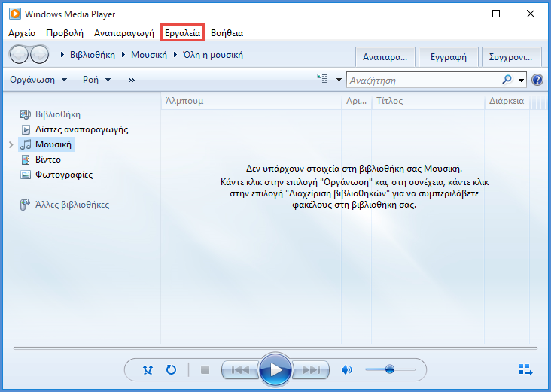The width and height of the screenshot is (551, 392).
Task: Expand the arrow before the Βιβλιοθήκη breadcrumb
Action: click(62, 55)
